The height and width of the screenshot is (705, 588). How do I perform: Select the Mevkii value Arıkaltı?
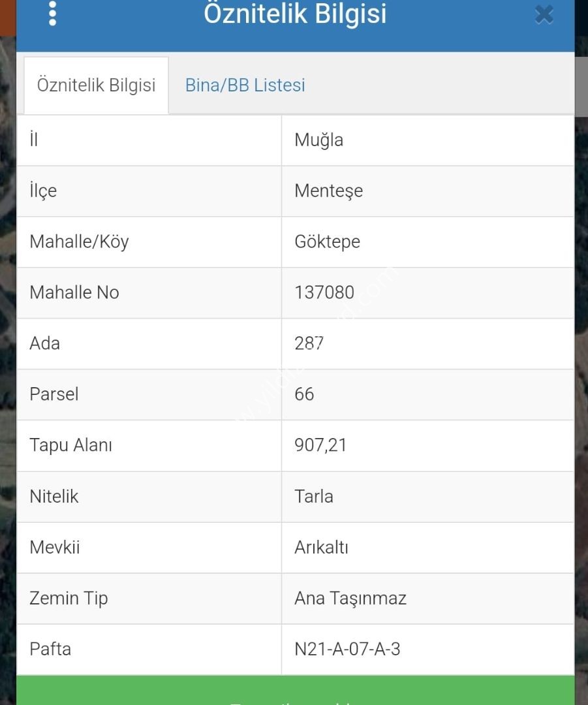pos(322,547)
